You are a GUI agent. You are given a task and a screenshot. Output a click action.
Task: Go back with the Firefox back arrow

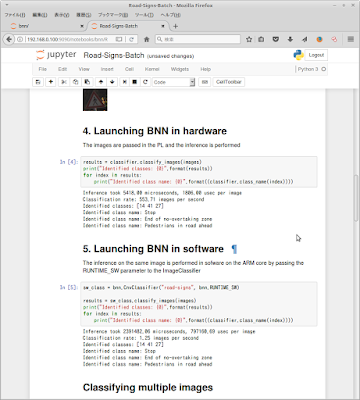[x=9, y=39]
